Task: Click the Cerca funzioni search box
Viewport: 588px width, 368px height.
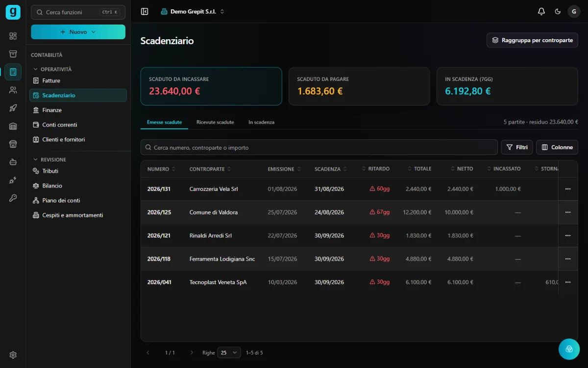Action: (78, 12)
